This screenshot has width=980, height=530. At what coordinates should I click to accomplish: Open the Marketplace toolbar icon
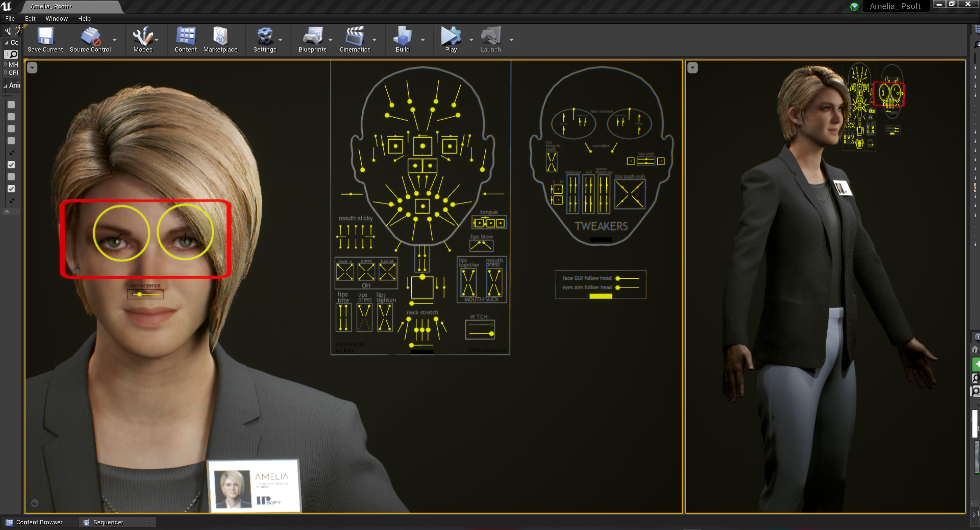pos(220,36)
